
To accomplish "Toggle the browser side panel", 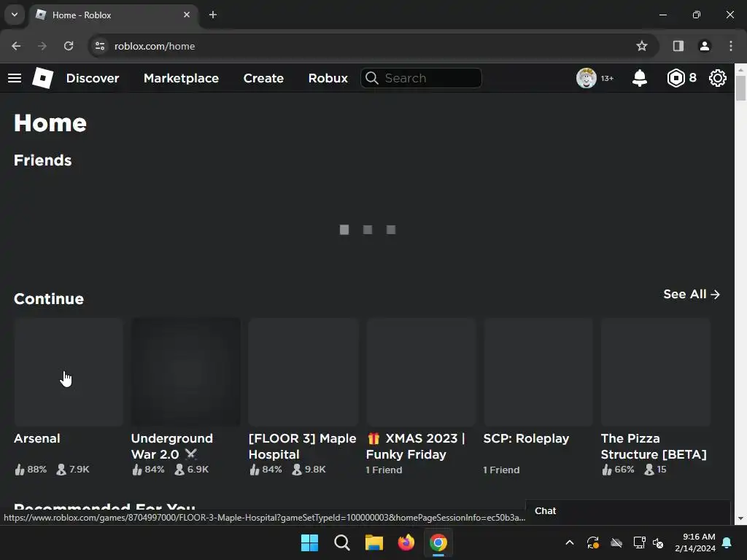I will coord(678,46).
